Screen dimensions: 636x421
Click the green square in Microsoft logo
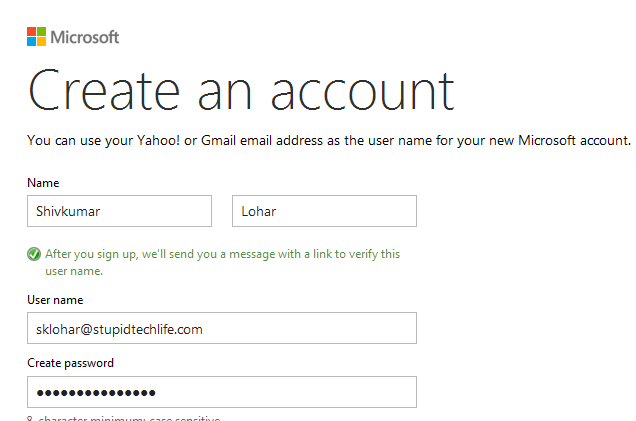coord(41,32)
